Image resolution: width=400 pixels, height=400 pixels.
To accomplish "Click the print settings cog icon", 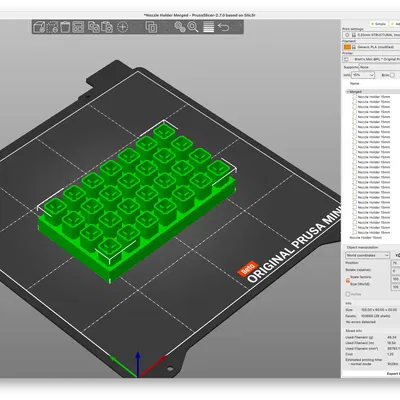I will click(x=347, y=35).
